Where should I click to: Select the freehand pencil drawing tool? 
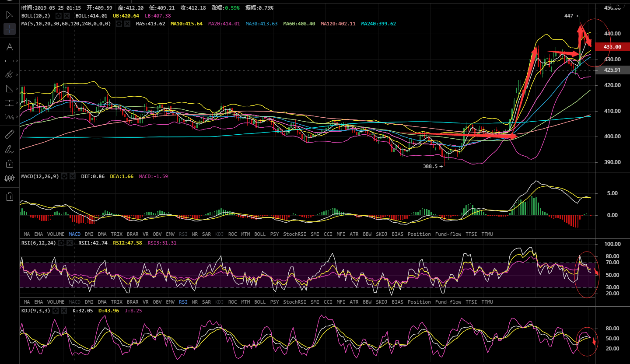tap(10, 149)
